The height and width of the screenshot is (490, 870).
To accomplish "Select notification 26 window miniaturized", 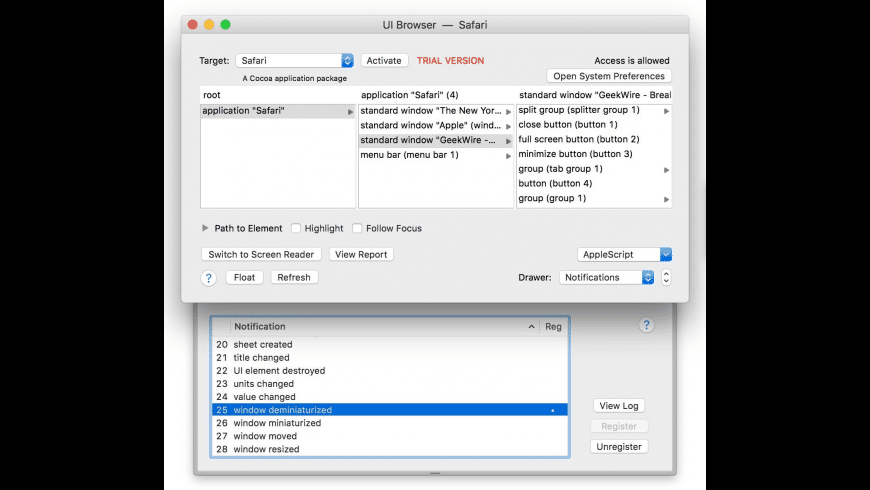I will 390,423.
